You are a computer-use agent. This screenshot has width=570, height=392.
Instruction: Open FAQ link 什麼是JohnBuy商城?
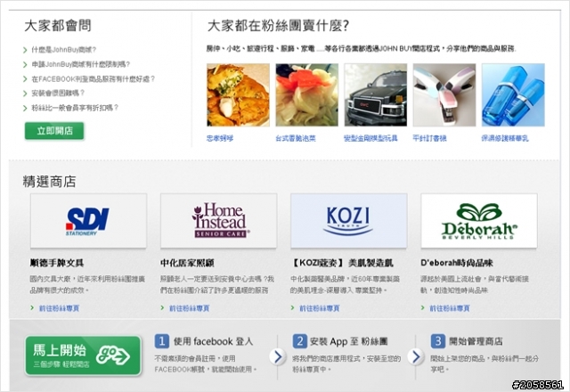[x=63, y=50]
